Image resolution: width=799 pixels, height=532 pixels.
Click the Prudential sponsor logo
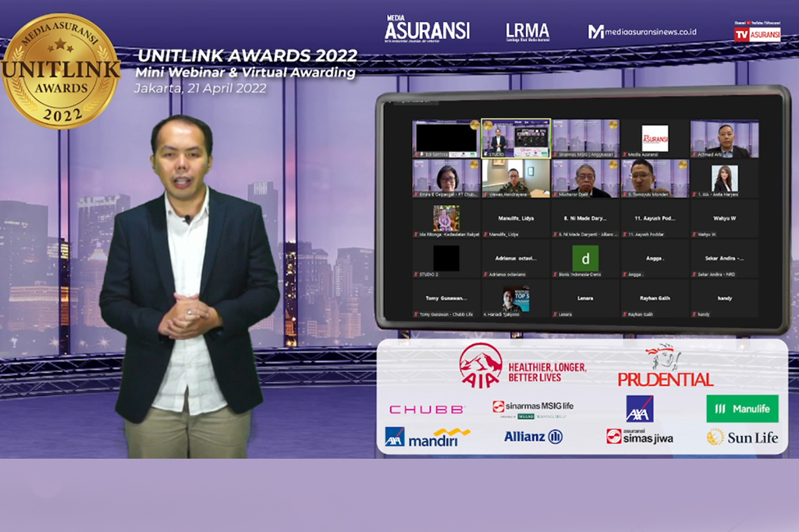tap(666, 367)
